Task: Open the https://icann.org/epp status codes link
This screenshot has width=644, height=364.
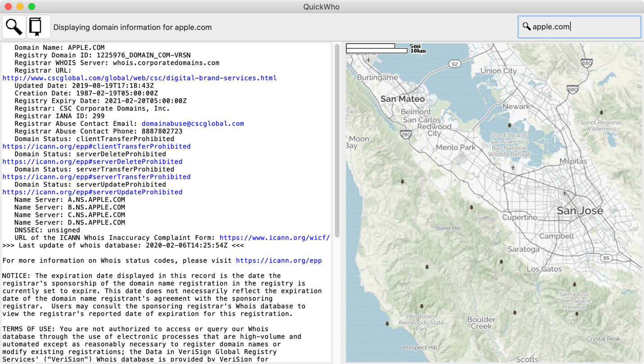Action: tap(279, 261)
